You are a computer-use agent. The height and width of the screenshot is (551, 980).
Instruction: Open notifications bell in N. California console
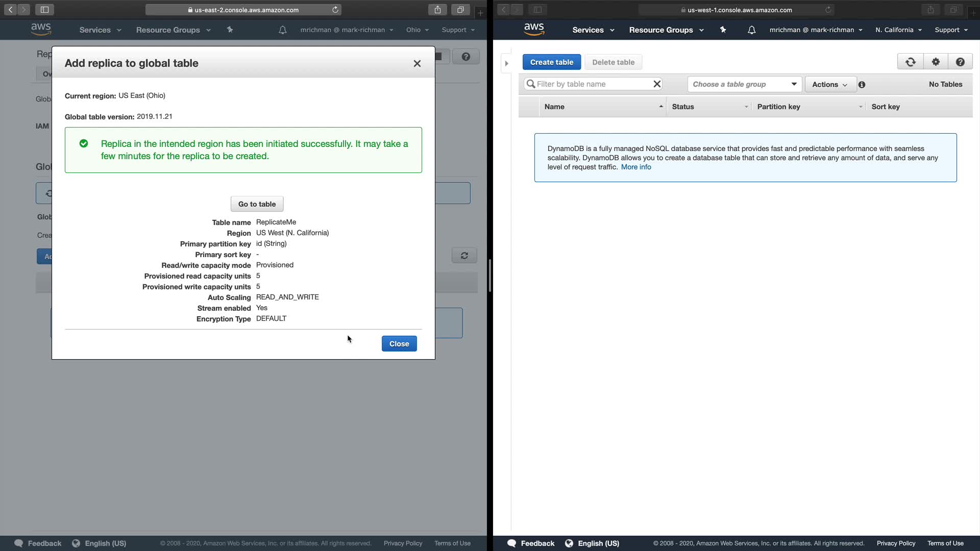(x=751, y=30)
